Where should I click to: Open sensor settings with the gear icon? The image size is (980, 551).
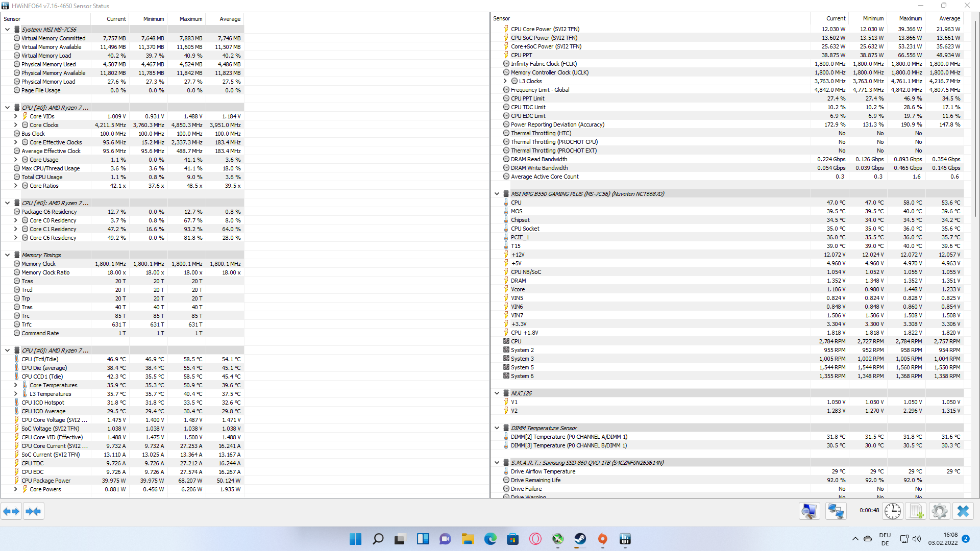(x=940, y=511)
